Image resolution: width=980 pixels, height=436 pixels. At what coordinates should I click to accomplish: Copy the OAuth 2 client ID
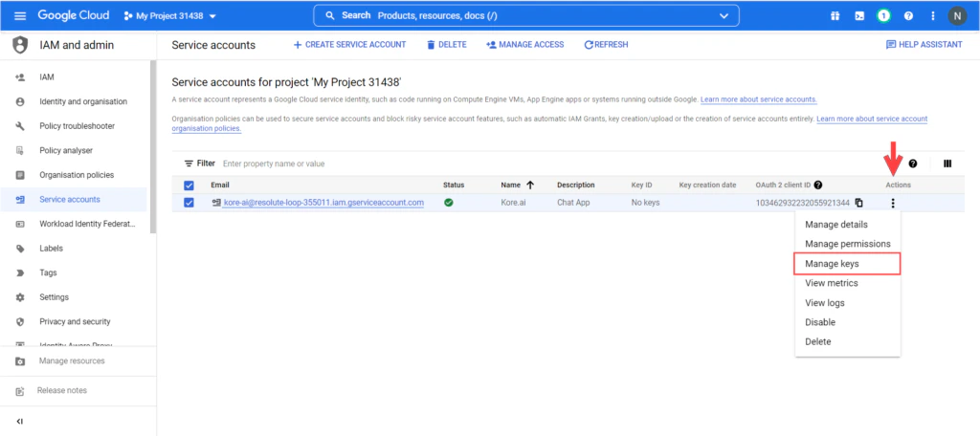858,203
